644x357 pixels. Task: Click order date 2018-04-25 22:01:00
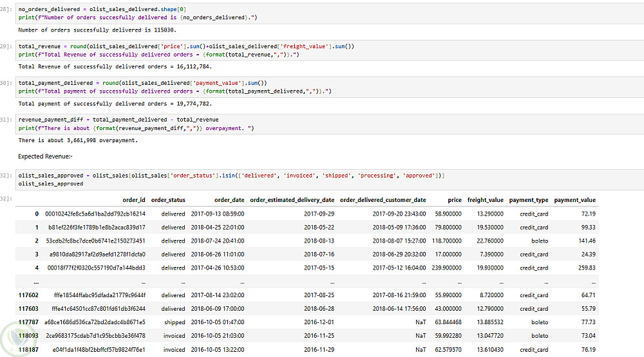[x=218, y=227]
